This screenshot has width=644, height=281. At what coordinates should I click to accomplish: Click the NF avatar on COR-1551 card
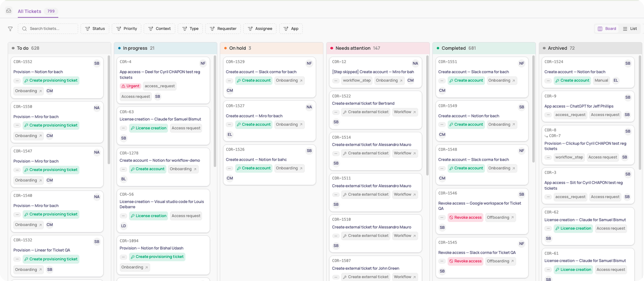click(x=521, y=63)
